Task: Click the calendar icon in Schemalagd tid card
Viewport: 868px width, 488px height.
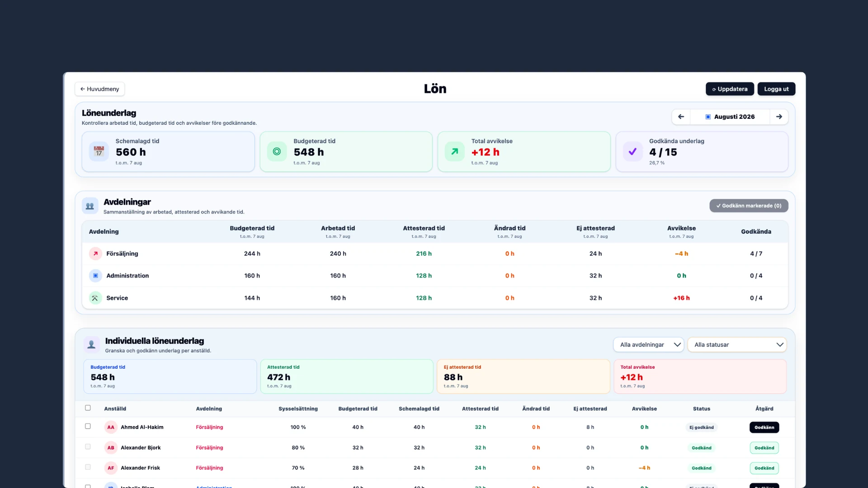Action: [99, 152]
